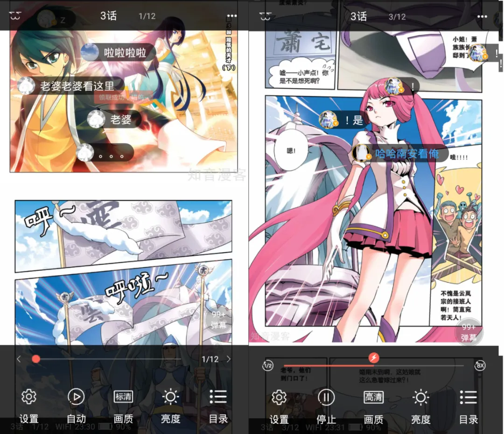Open the 目录 chapter list on the 3/12 screen

(x=469, y=397)
